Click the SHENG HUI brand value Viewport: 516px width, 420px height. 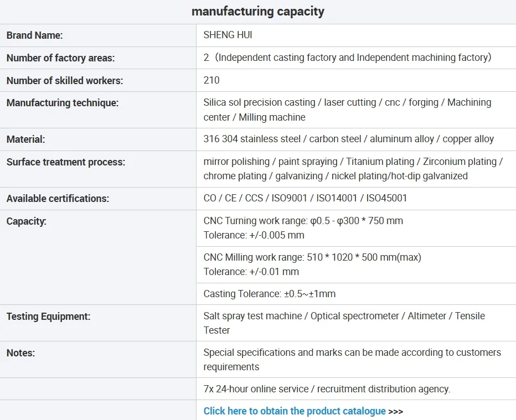(228, 35)
